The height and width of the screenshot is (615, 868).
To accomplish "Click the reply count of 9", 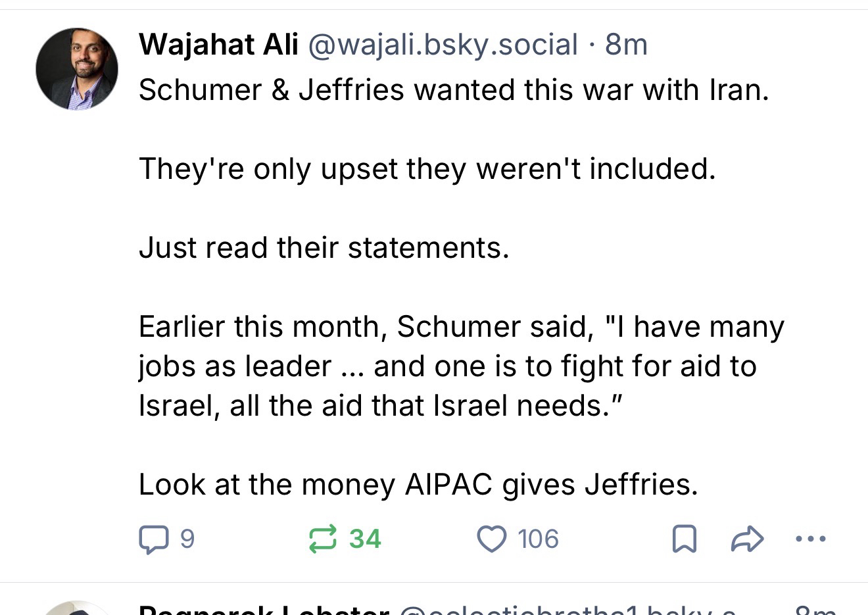I will [187, 539].
